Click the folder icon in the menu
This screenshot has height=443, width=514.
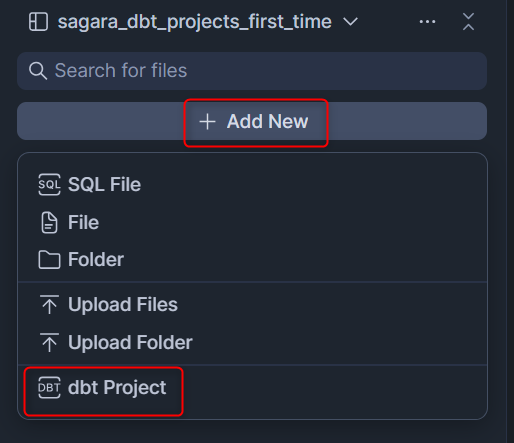coord(49,260)
